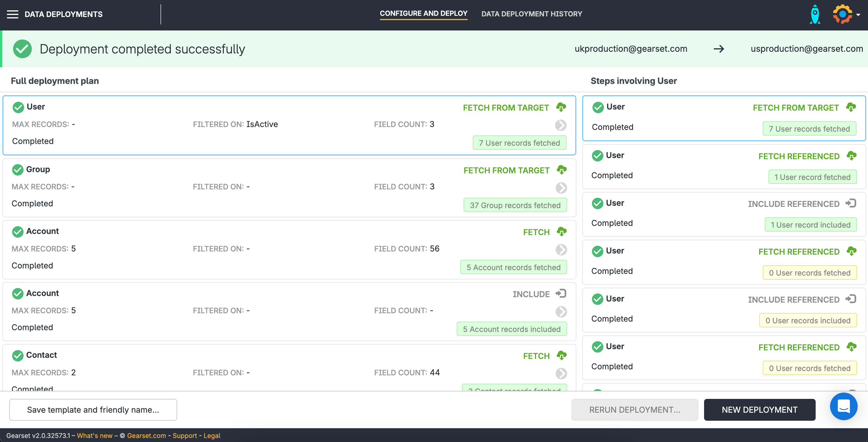Open the hamburger navigation menu
868x442 pixels.
click(x=12, y=14)
